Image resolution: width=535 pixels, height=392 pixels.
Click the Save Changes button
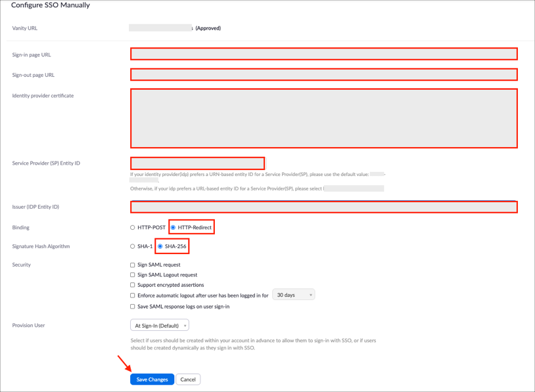coord(152,380)
